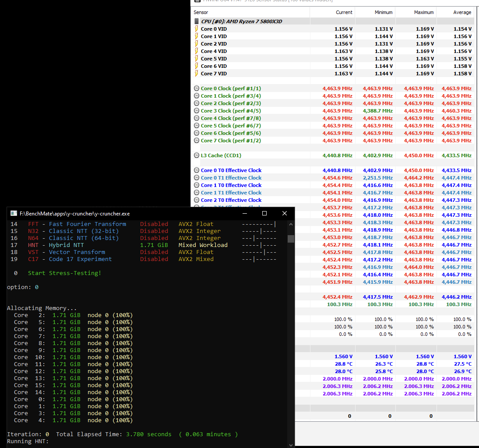
Task: Click the y-cruncher.exe window title bar path
Action: point(74,213)
